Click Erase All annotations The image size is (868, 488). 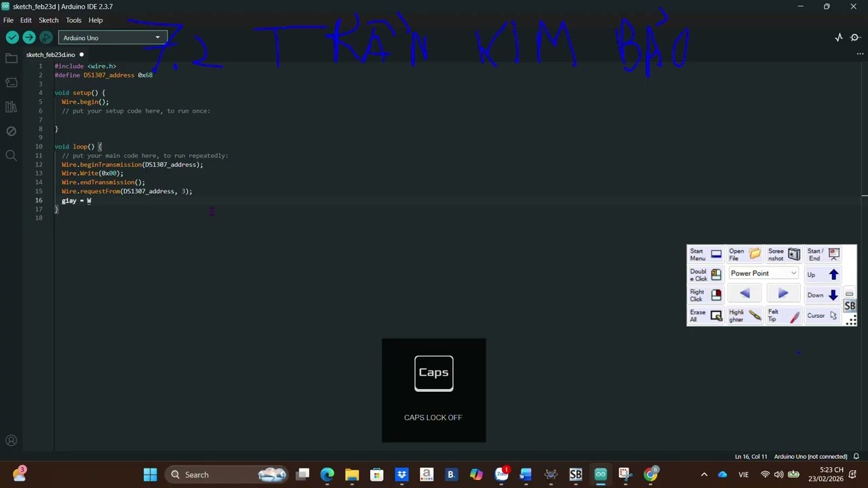click(706, 316)
